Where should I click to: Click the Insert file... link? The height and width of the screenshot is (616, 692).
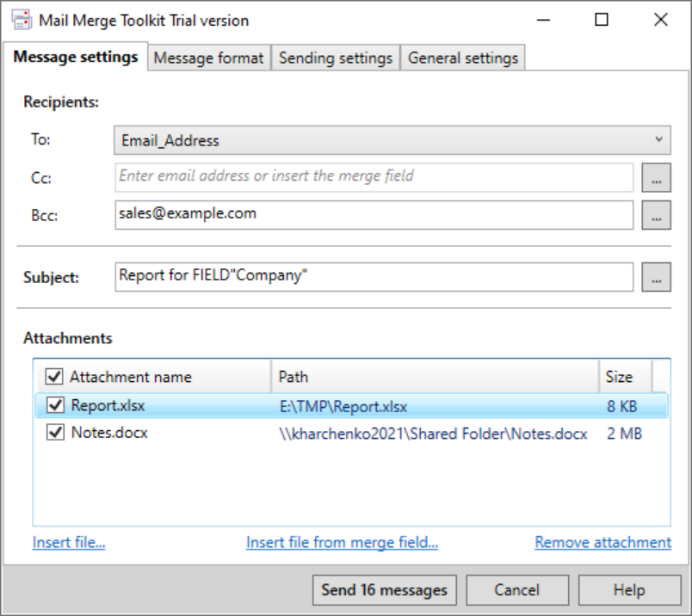[69, 543]
